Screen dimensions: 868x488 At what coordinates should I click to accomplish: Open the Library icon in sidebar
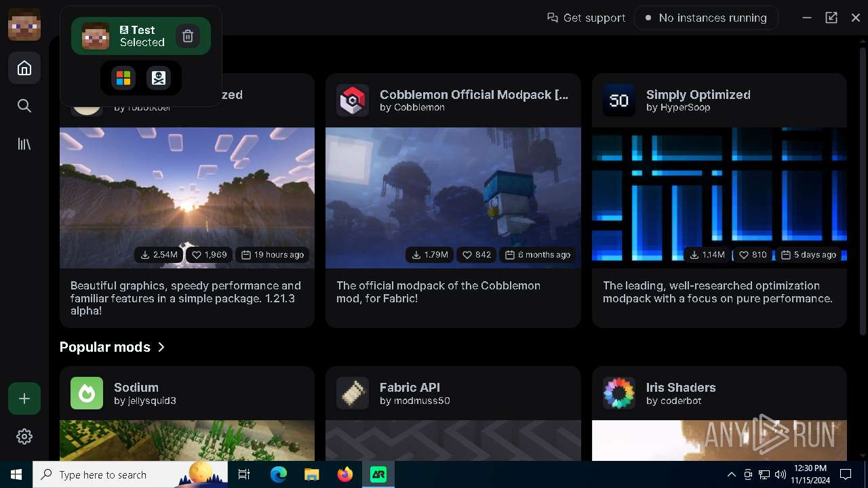(x=24, y=144)
